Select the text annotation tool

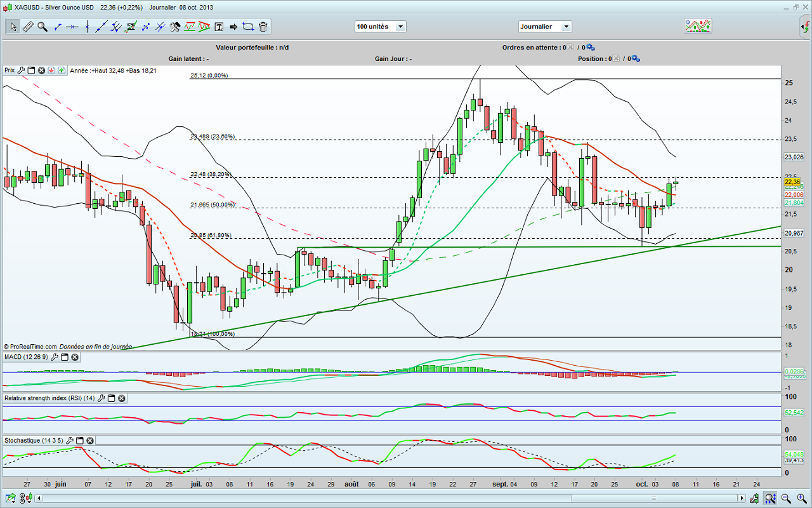pos(219,27)
